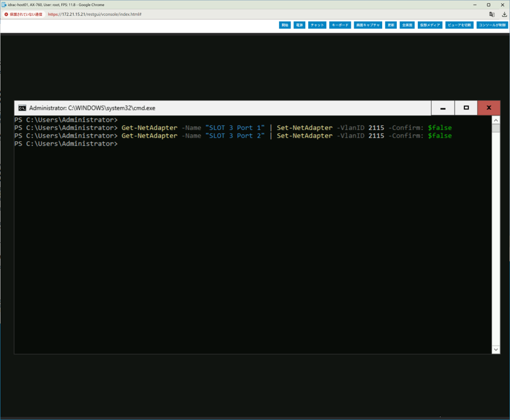The height and width of the screenshot is (420, 510).
Task: Maximize the cmd.exe console window
Action: point(466,108)
